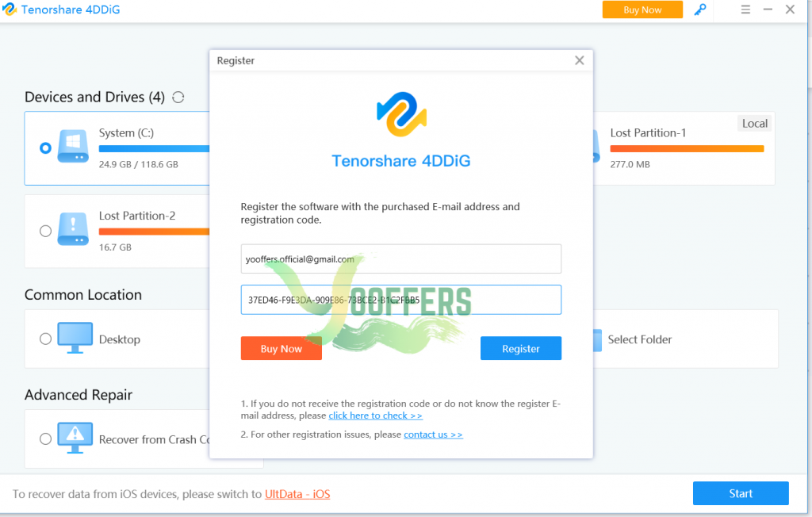Image resolution: width=812 pixels, height=517 pixels.
Task: Click the Lost Partition-1 usage bar
Action: pos(687,149)
